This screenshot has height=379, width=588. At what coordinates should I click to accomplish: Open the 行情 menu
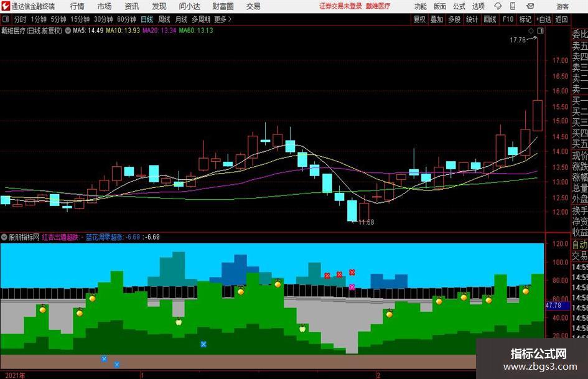pos(77,6)
